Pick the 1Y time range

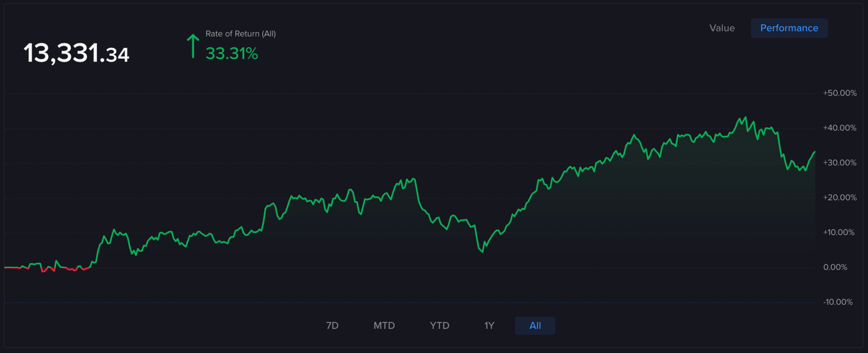(489, 325)
